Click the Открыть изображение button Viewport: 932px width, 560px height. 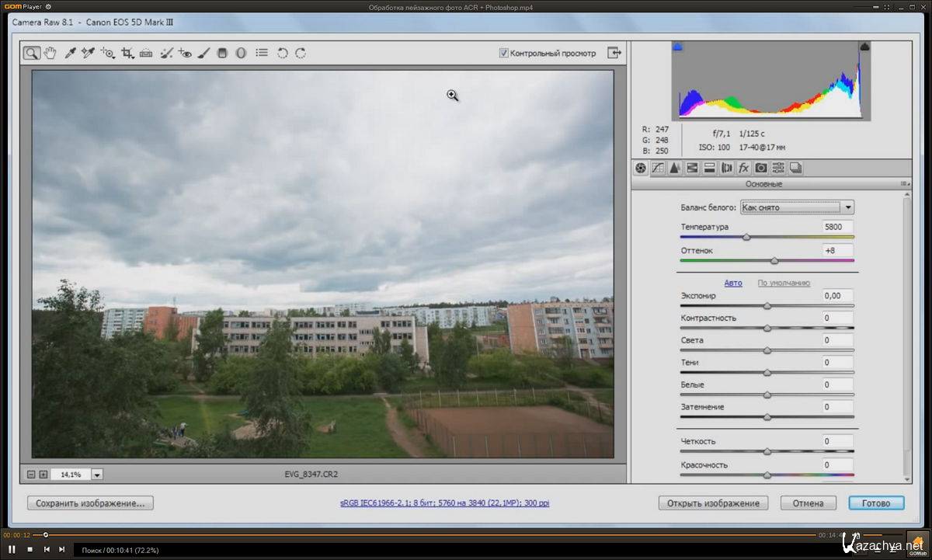pos(713,503)
